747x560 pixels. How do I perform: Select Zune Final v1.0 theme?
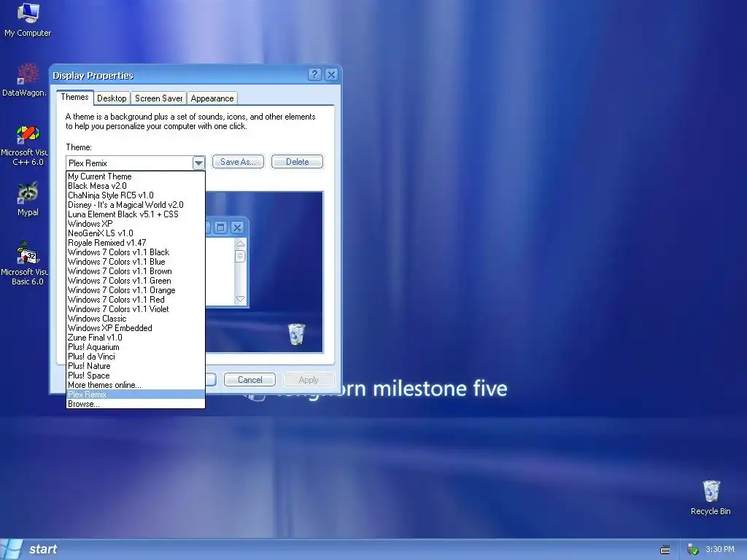[136, 338]
